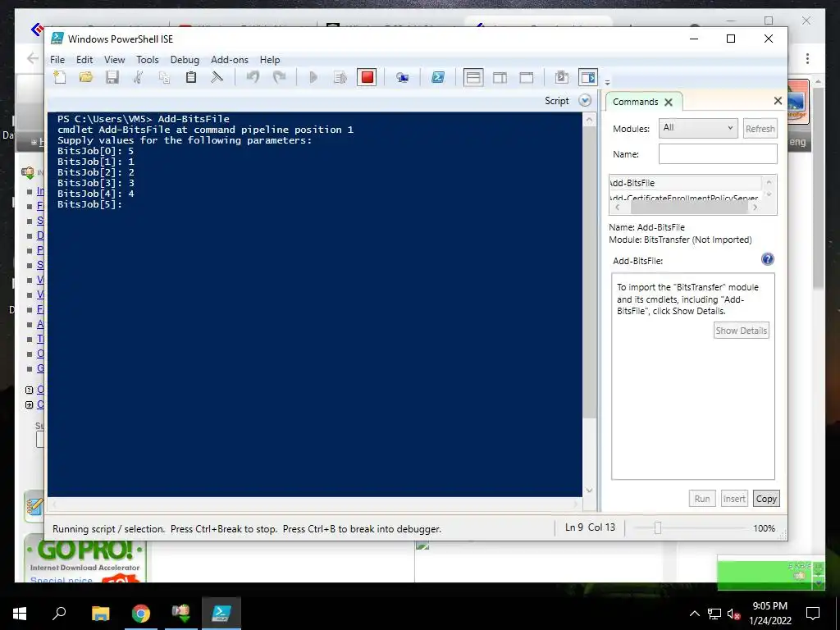Select Add-CertificateEnrollmentPolicyServer in the list
The height and width of the screenshot is (630, 840).
[685, 197]
